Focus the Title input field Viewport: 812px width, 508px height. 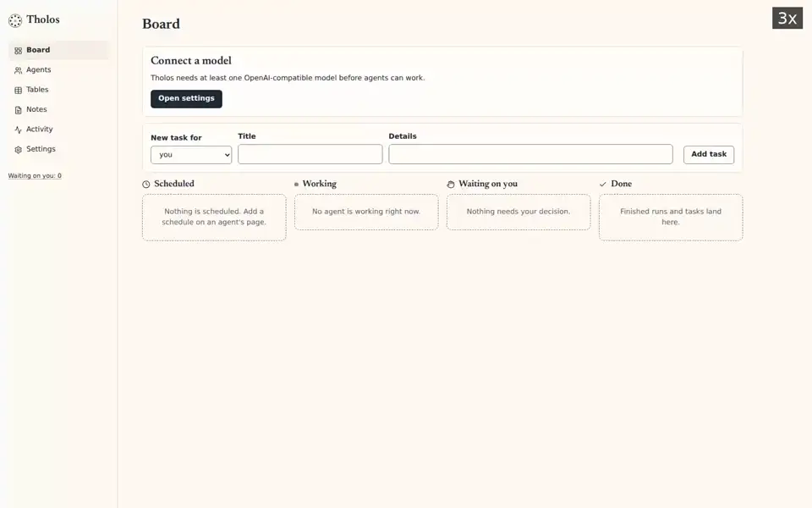pyautogui.click(x=310, y=154)
